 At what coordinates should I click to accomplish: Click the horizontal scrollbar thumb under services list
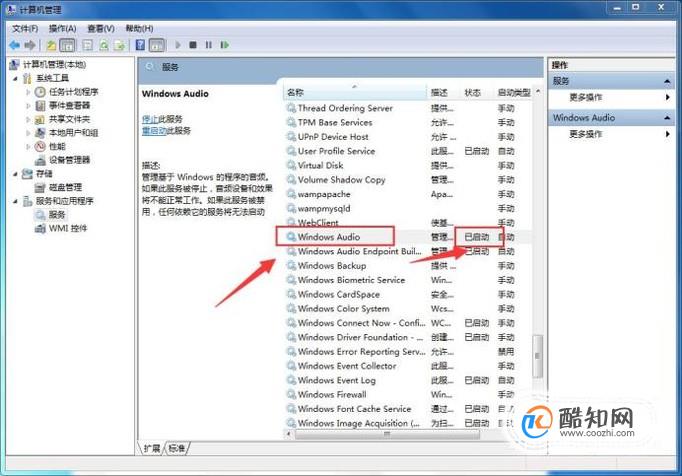click(x=387, y=434)
